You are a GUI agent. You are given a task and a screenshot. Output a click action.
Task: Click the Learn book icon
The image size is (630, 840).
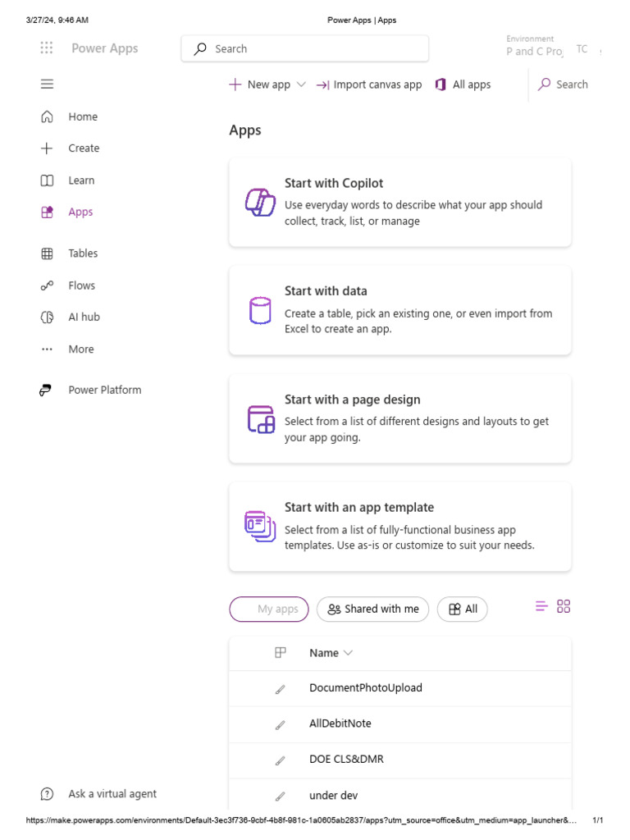[x=47, y=180]
